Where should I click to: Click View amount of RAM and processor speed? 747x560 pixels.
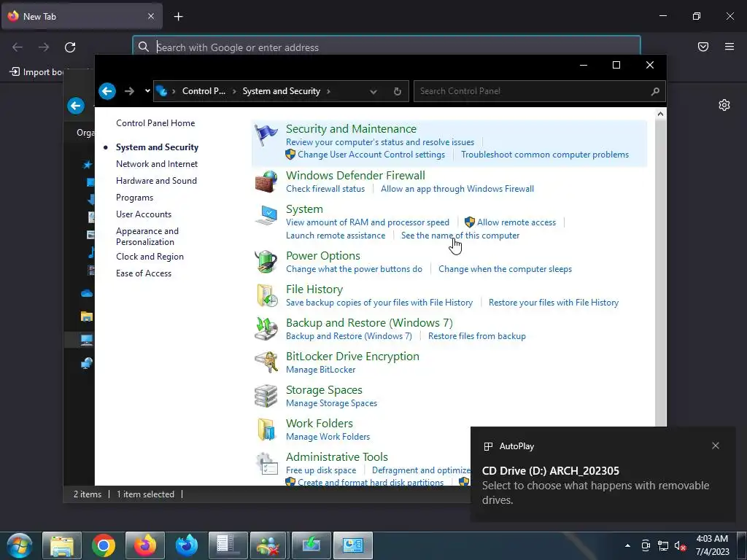pos(368,222)
